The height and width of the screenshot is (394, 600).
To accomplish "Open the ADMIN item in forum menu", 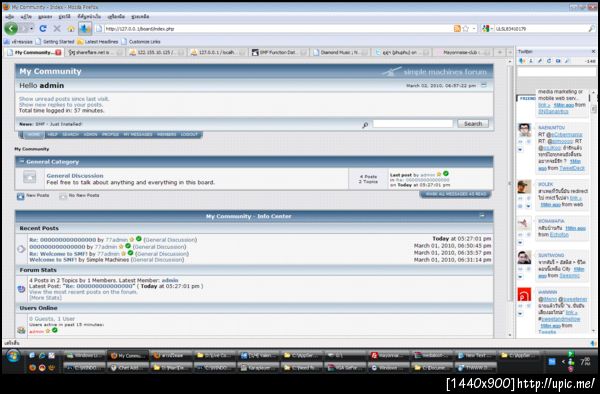I will pos(90,135).
